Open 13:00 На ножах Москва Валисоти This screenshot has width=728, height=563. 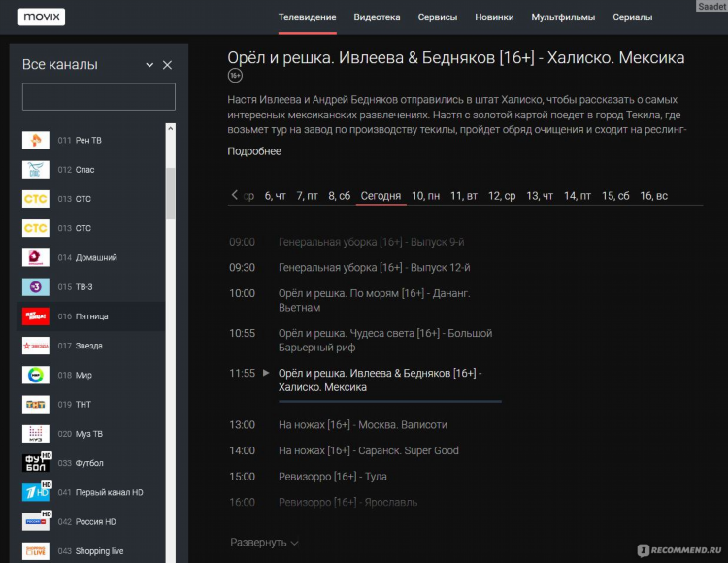click(x=363, y=425)
